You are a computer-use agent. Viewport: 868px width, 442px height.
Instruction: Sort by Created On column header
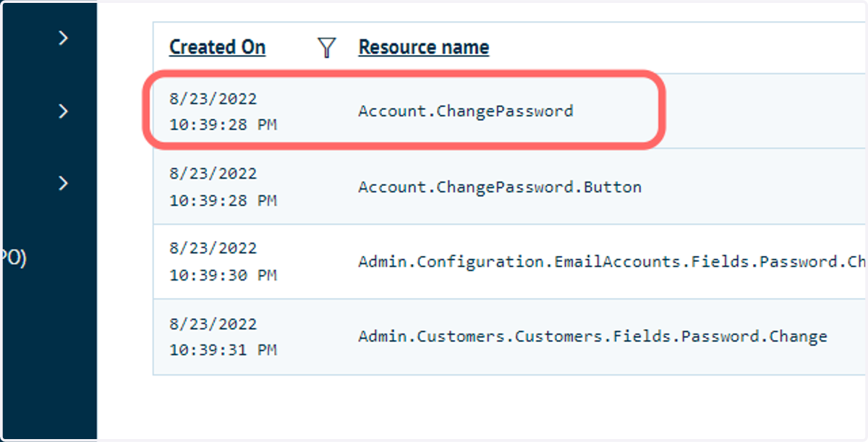217,48
